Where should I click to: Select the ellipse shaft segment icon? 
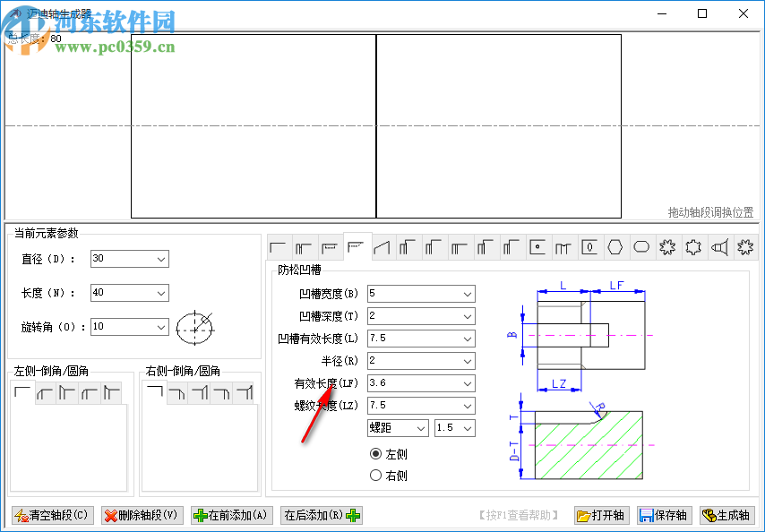coord(640,246)
